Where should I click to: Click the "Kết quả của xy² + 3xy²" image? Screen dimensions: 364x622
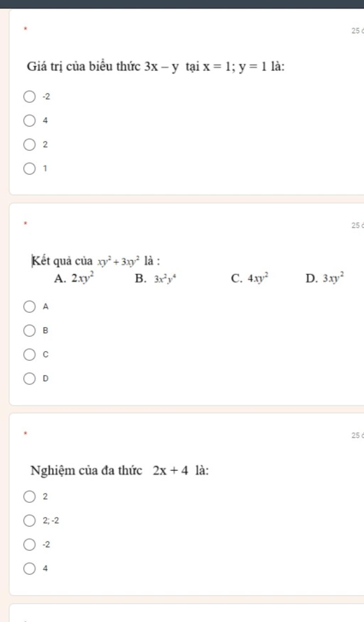point(188,269)
